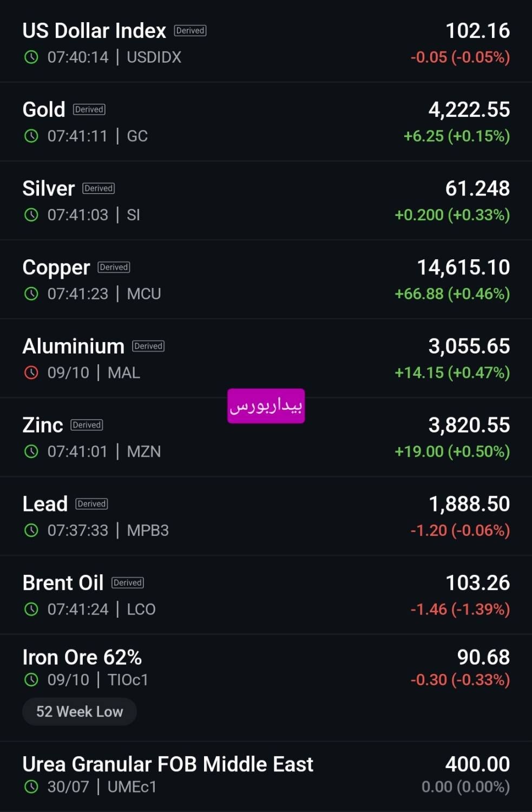Open the Iron Ore 62% title

pos(82,657)
